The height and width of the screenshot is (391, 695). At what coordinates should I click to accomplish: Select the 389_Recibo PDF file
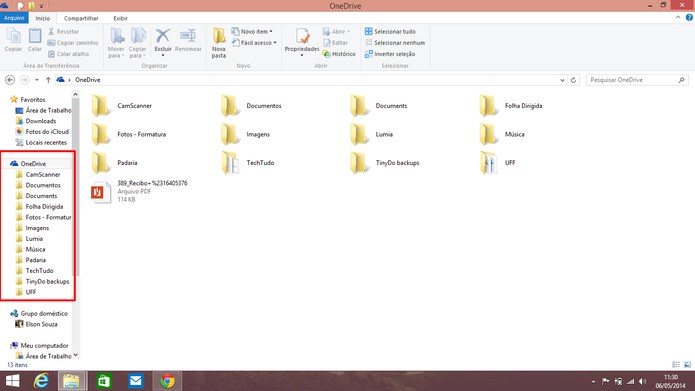pyautogui.click(x=139, y=191)
